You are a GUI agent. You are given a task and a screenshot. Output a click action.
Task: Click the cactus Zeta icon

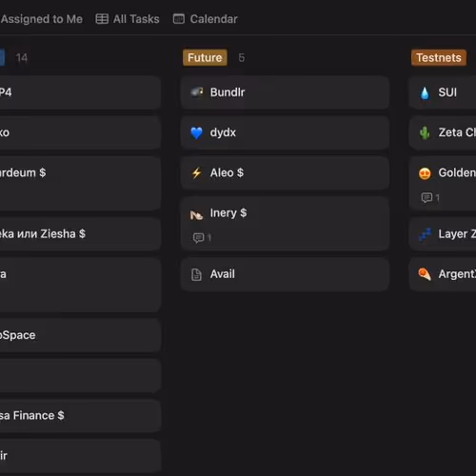coord(425,133)
